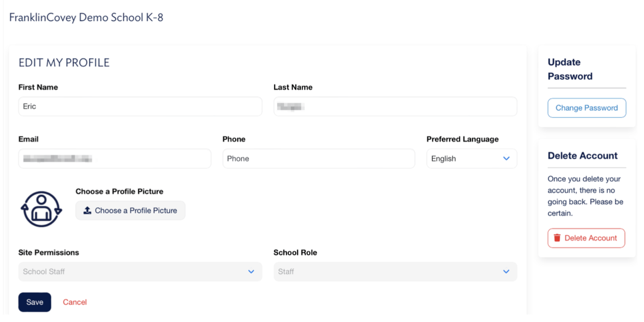The height and width of the screenshot is (322, 644).
Task: Click the Update Password heading
Action: [570, 69]
